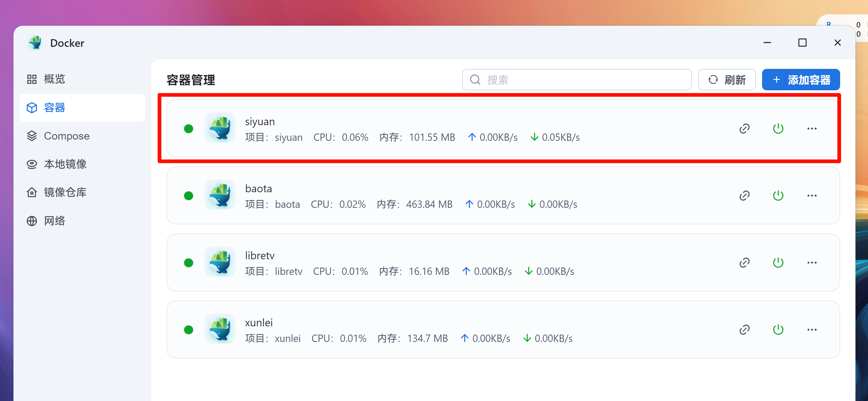Click the 本地镜像 disk icon
This screenshot has width=868, height=401.
pyautogui.click(x=32, y=164)
